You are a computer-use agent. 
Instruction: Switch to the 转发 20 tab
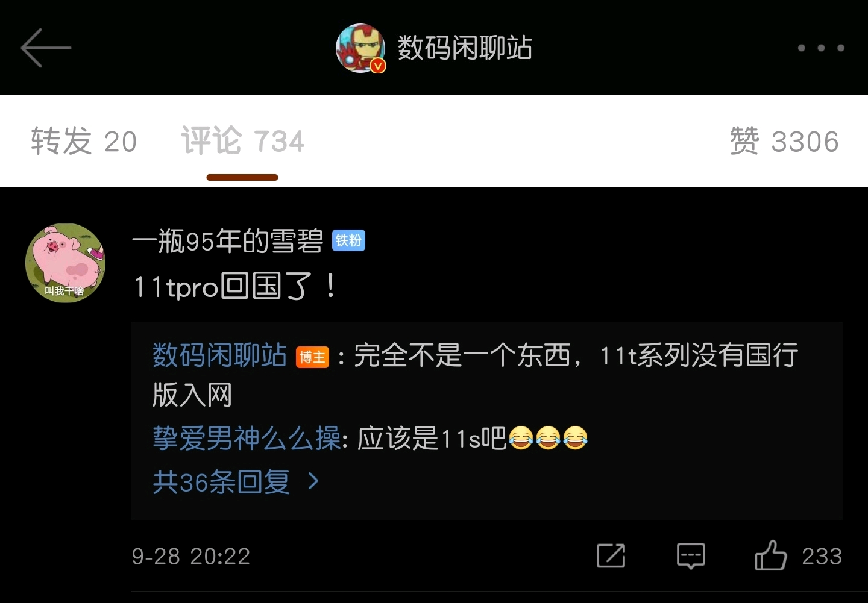click(x=84, y=142)
